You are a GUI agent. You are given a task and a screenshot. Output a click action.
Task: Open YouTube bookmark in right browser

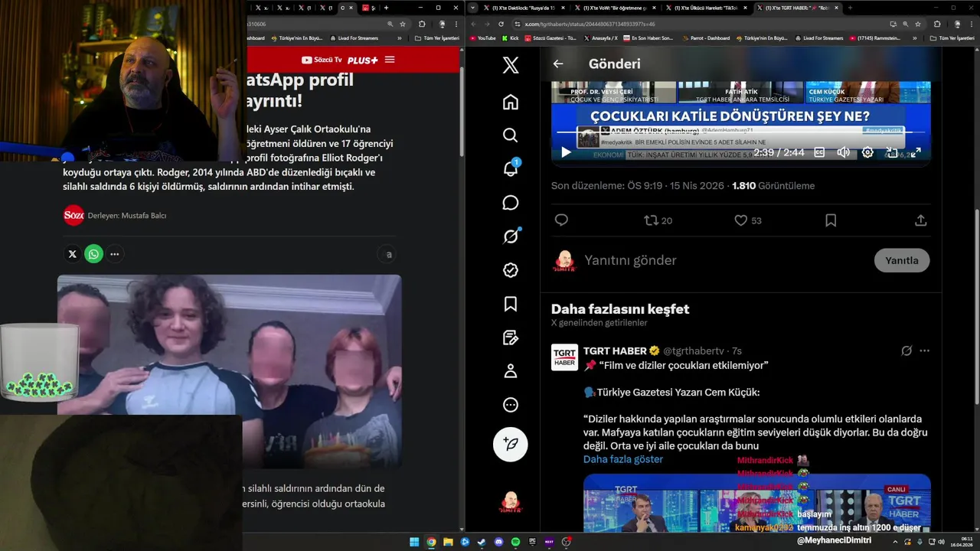coord(482,37)
